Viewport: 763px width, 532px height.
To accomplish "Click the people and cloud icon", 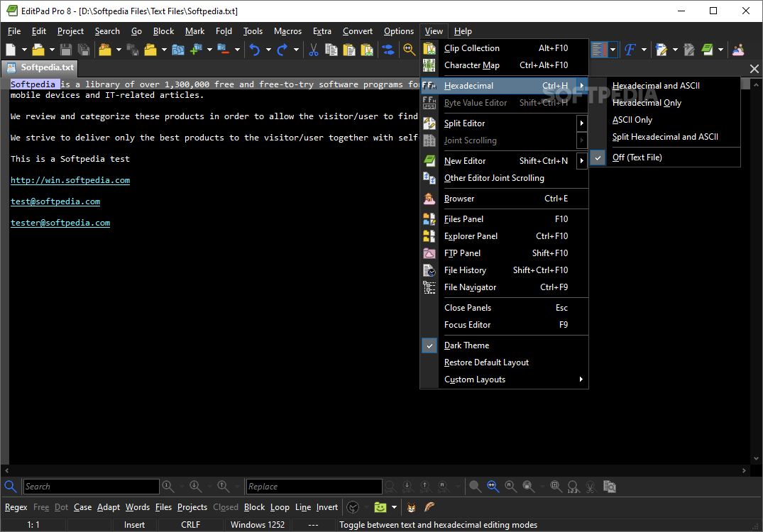I will coord(738,50).
